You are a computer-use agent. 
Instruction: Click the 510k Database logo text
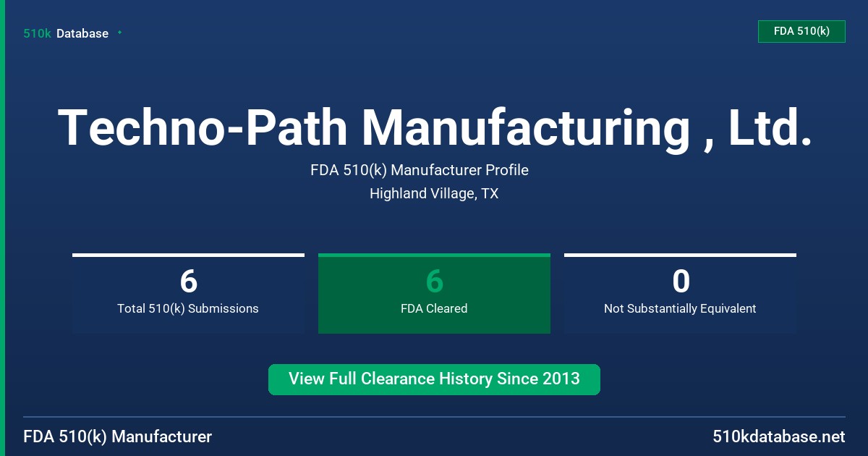[x=66, y=33]
